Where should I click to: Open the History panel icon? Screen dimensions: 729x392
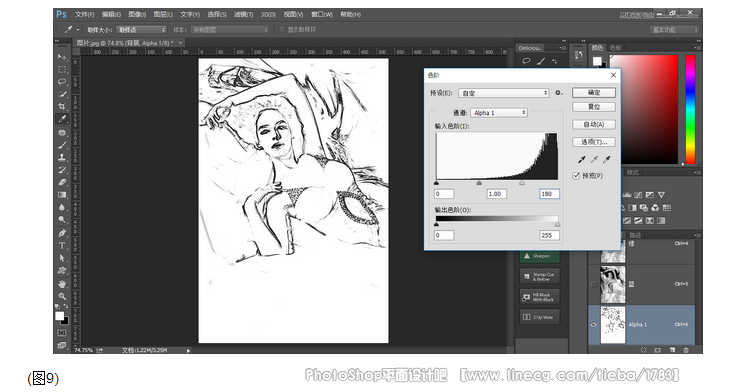point(578,55)
